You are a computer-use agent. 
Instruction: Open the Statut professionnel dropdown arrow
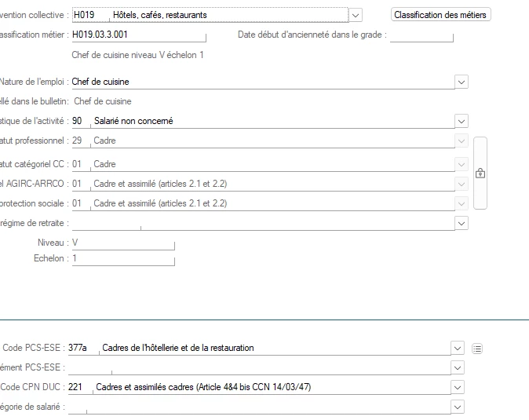tap(462, 141)
